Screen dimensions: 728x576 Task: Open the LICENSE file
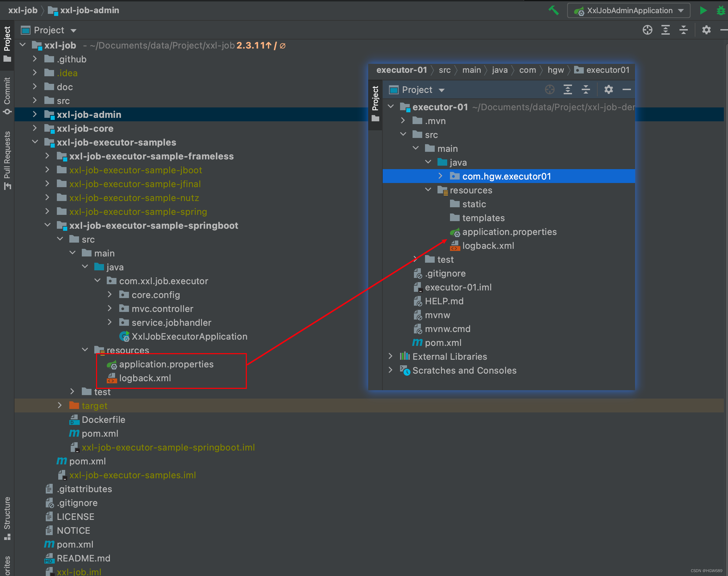tap(75, 517)
